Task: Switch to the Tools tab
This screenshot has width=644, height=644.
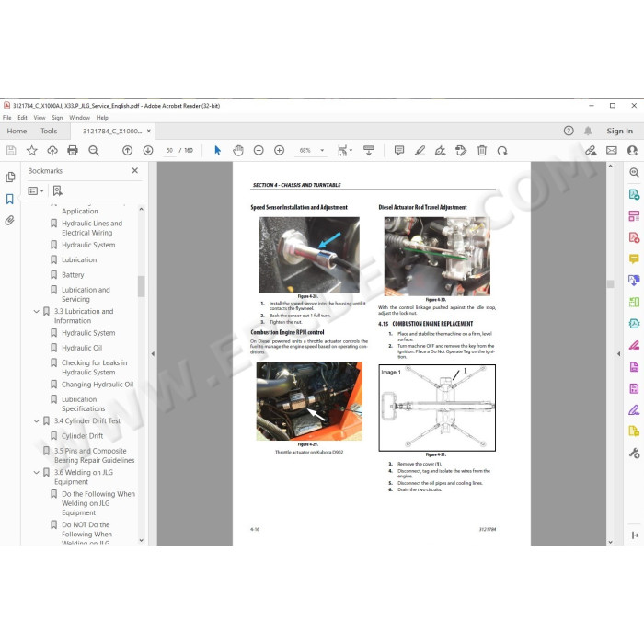Action: pos(49,131)
